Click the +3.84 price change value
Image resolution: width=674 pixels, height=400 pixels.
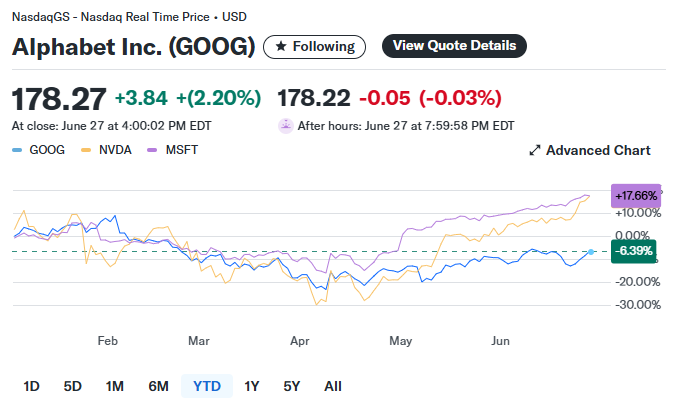click(141, 98)
